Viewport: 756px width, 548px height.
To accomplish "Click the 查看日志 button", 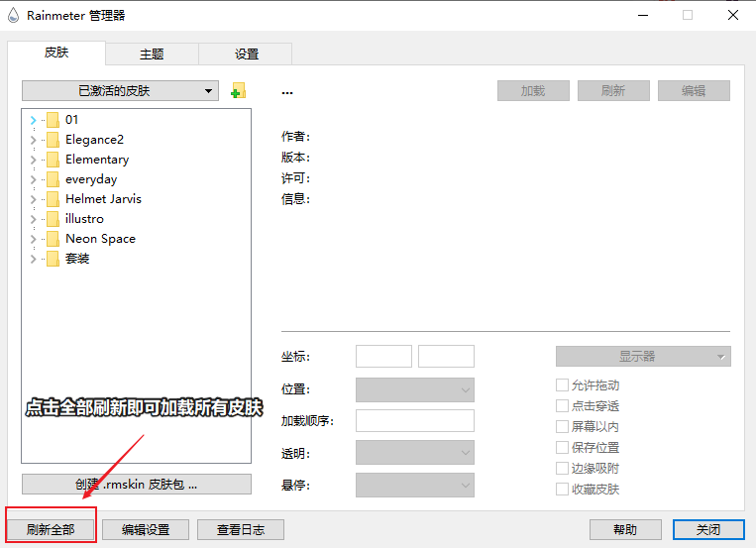I will pyautogui.click(x=241, y=530).
